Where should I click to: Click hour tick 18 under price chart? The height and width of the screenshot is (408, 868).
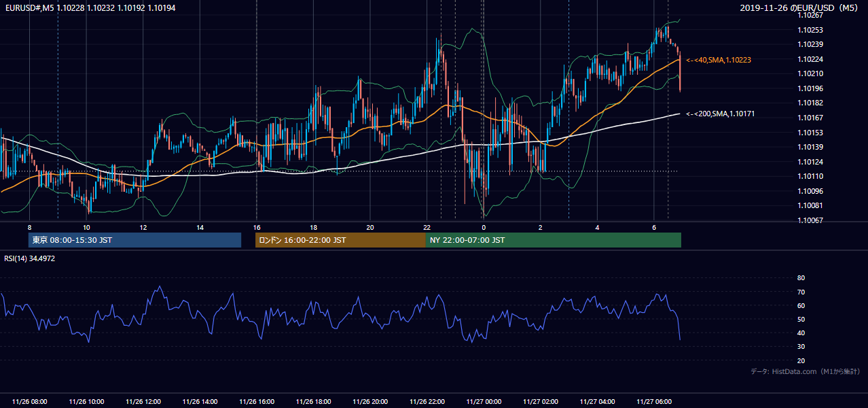(313, 227)
